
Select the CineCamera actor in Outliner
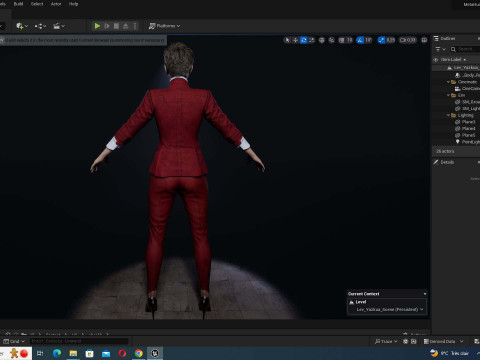click(x=468, y=89)
